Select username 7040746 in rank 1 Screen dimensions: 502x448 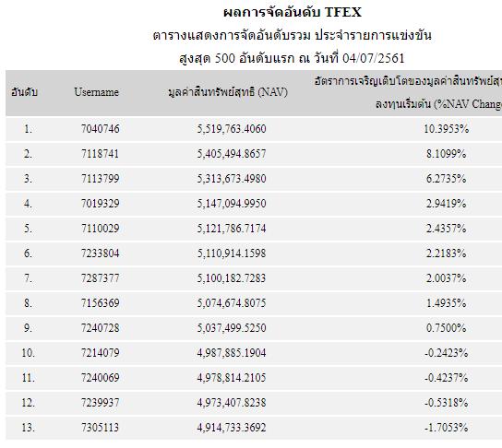point(101,129)
